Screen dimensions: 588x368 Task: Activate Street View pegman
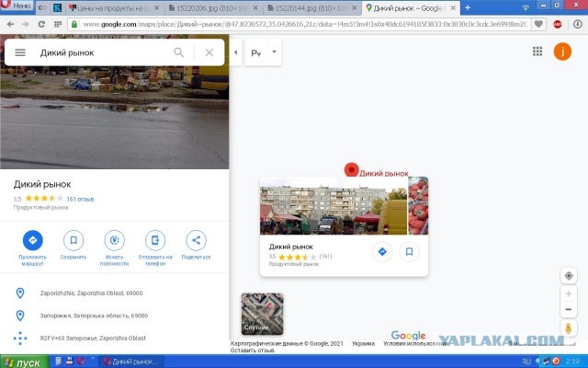coord(569,328)
